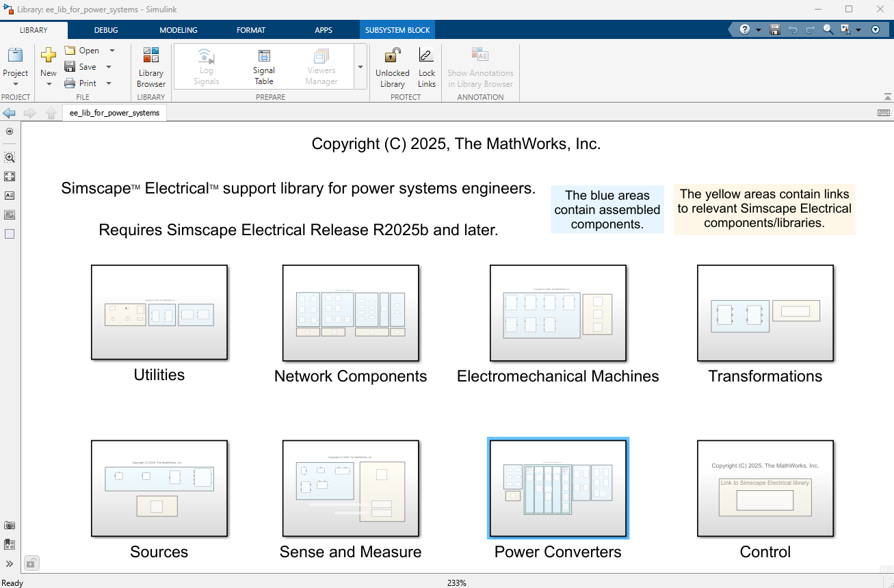
Task: Expand the Prepare gallery dropdown arrow
Action: [360, 67]
